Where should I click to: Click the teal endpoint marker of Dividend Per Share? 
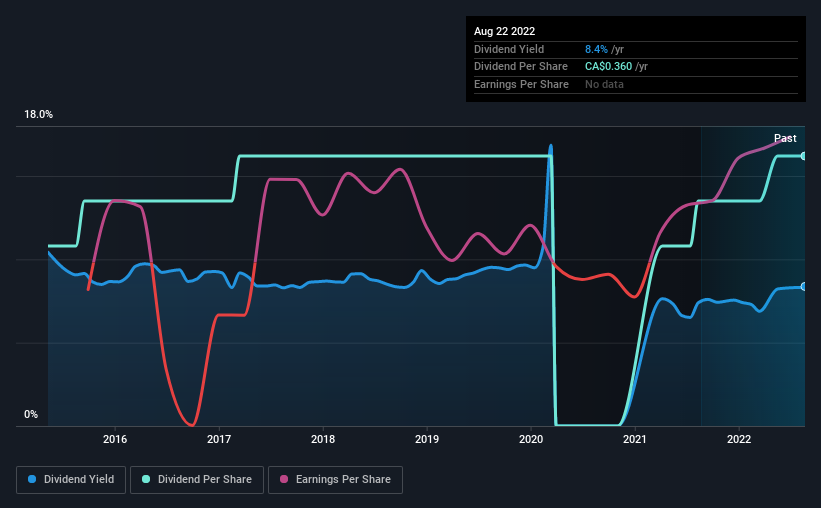pos(803,156)
